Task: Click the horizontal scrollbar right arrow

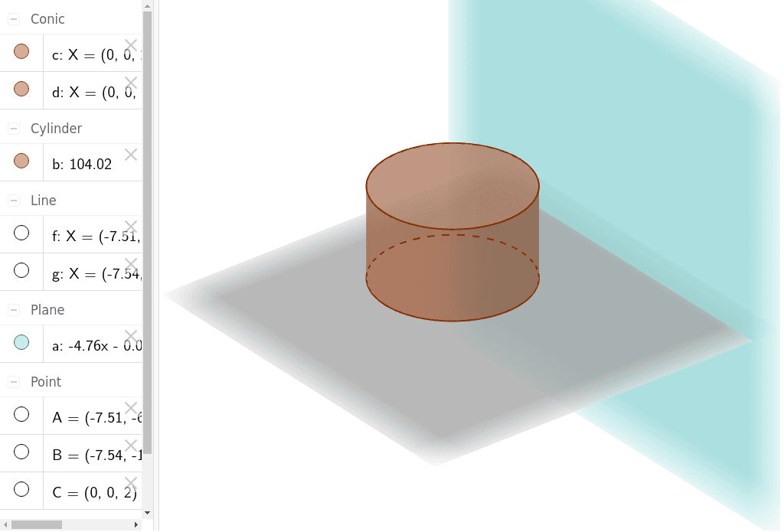Action: point(136,524)
